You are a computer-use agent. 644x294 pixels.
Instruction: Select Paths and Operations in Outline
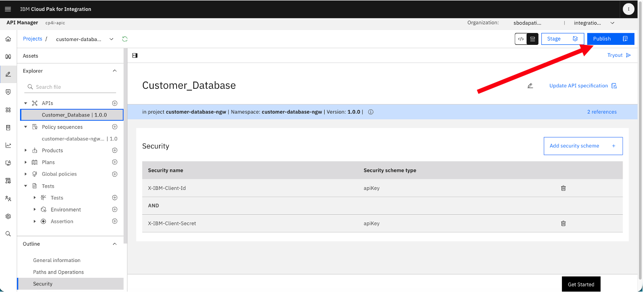pyautogui.click(x=58, y=272)
